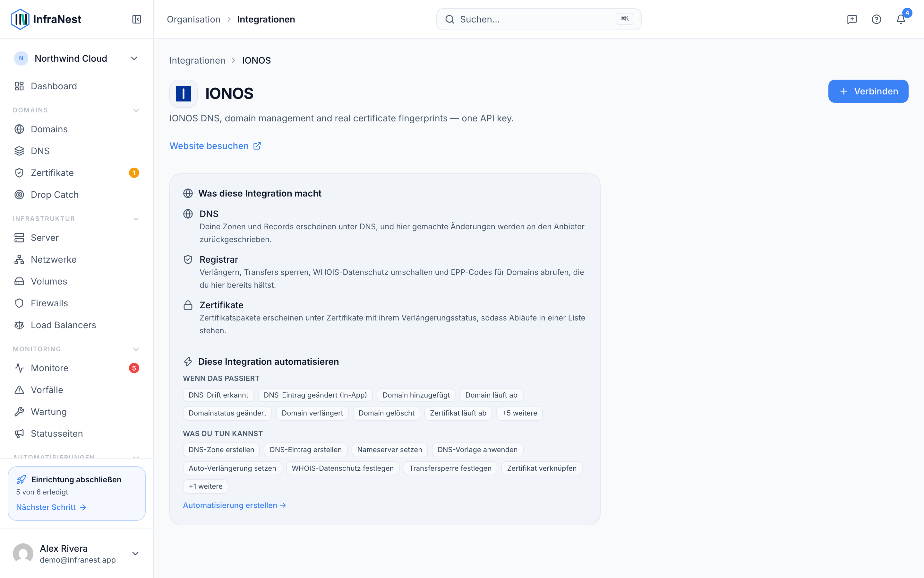The image size is (924, 578).
Task: Click the DNS-Zone erstellen chip
Action: [221, 450]
